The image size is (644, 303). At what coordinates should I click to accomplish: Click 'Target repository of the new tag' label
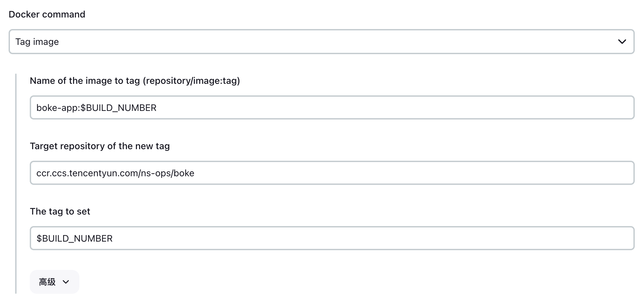(x=100, y=146)
